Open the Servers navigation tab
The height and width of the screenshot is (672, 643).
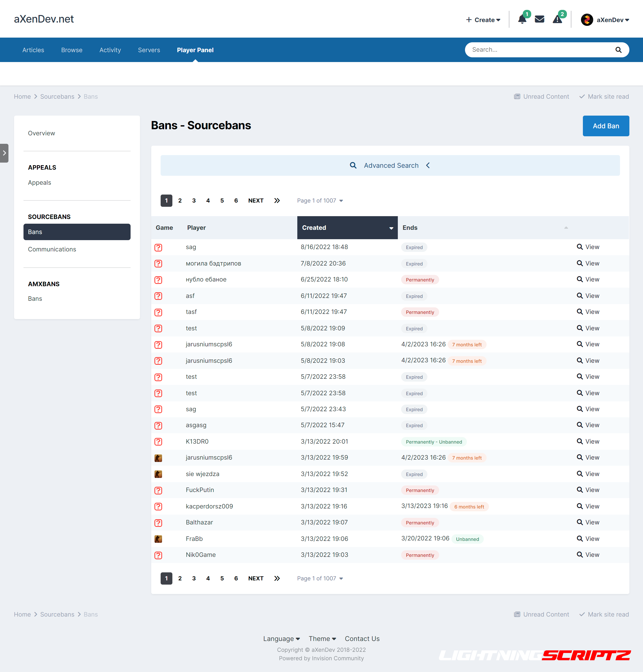[x=149, y=50]
